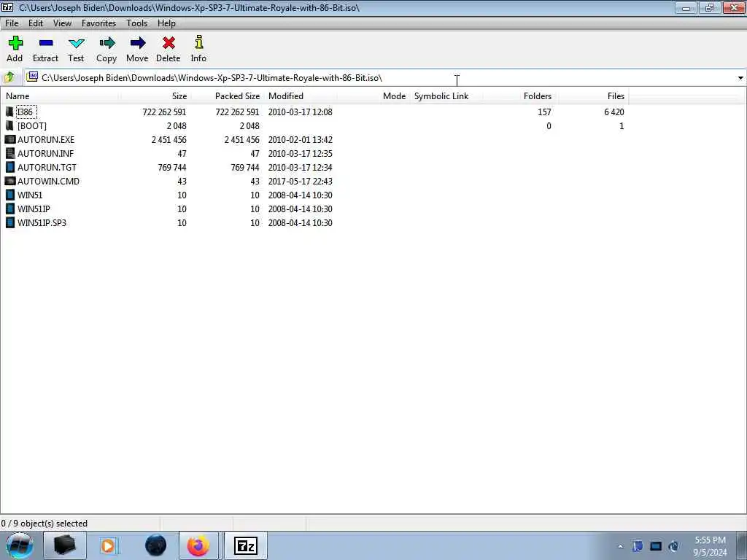
Task: Click the green Add toolbar icon
Action: coord(15,43)
